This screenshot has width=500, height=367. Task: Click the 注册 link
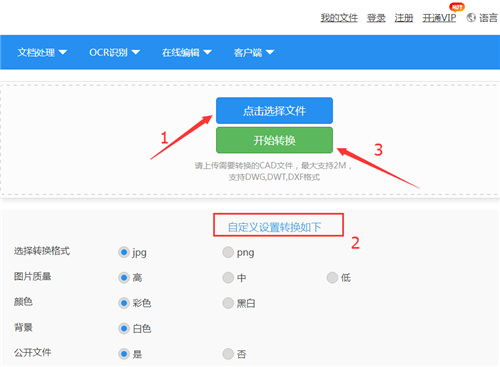[404, 18]
